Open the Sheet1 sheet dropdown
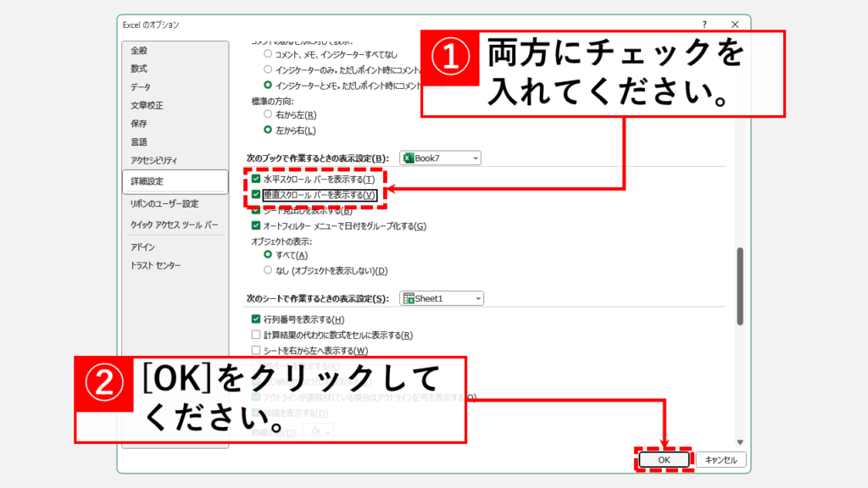Screen dimensions: 868x488 (x=442, y=298)
